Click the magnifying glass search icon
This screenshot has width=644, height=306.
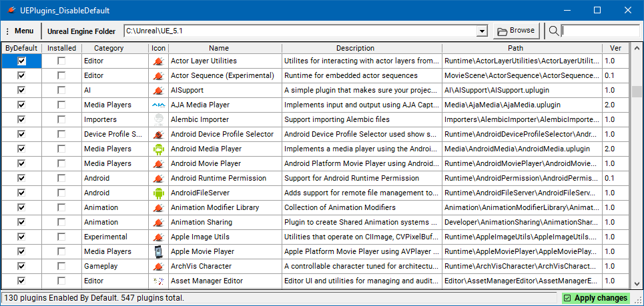[554, 31]
